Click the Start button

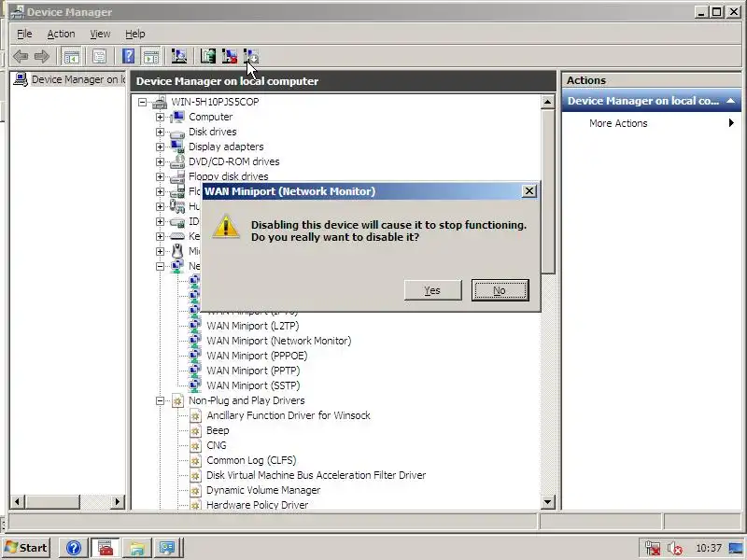coord(27,548)
